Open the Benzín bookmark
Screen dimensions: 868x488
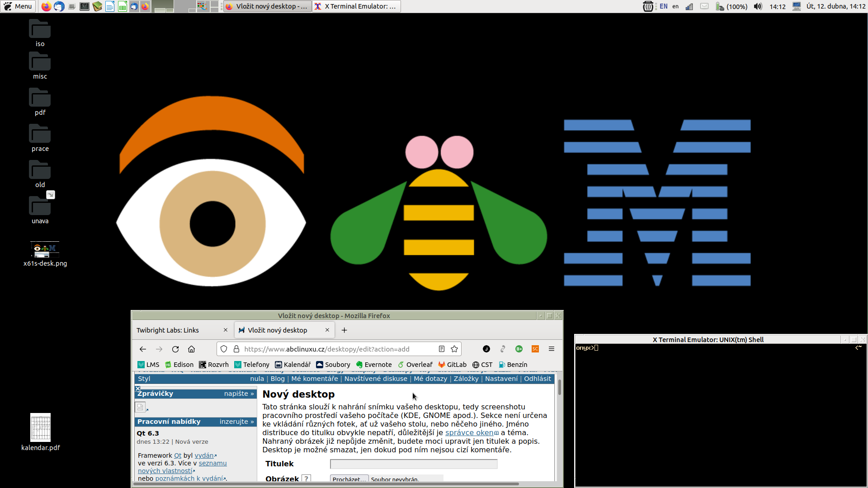click(x=513, y=365)
